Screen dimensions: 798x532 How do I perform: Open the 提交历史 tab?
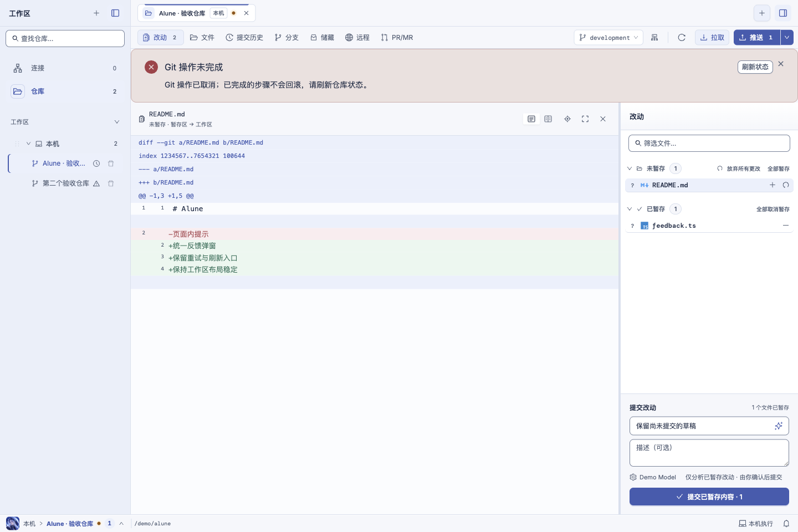tap(244, 38)
